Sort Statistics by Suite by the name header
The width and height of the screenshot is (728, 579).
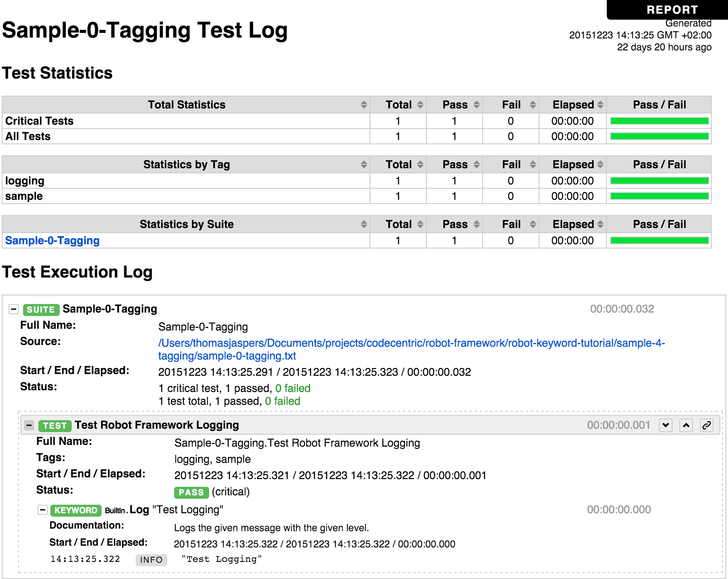[x=186, y=224]
